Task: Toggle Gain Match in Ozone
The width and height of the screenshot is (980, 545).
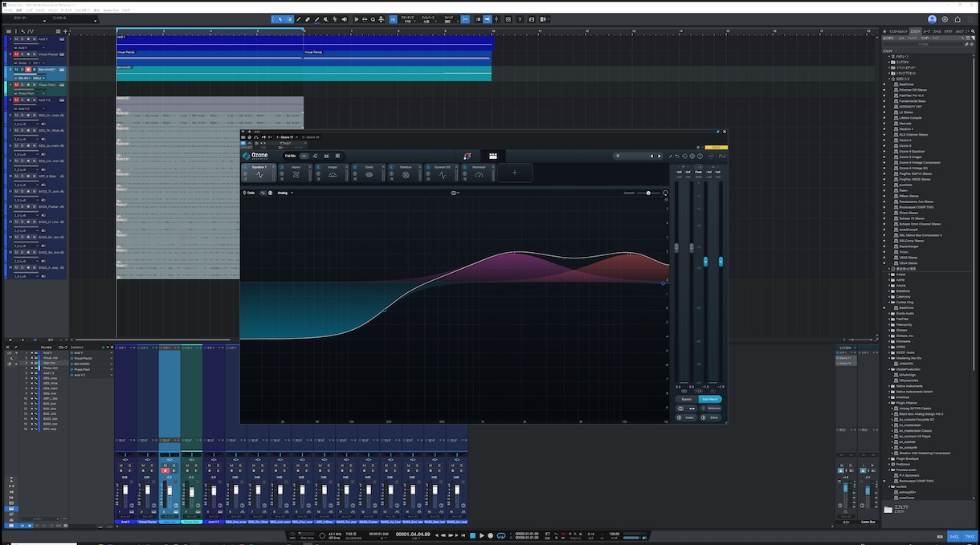Action: 710,399
